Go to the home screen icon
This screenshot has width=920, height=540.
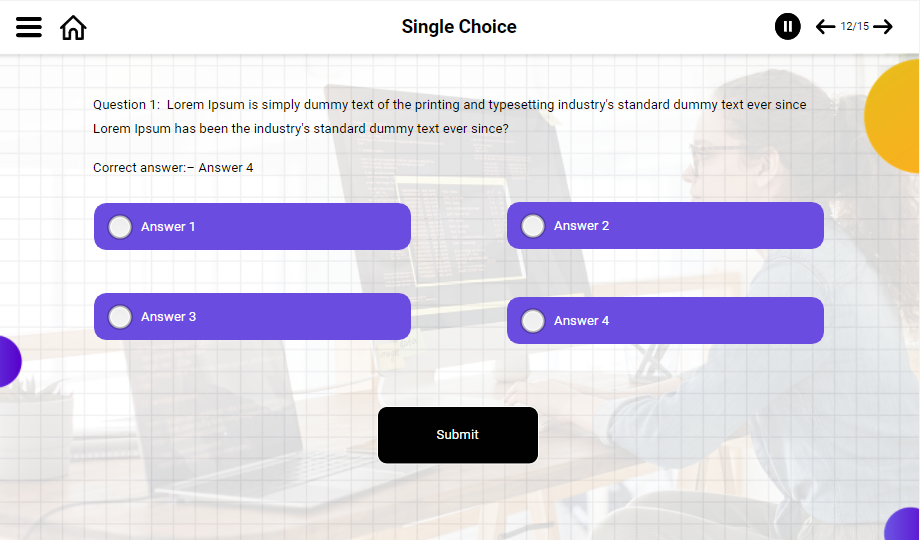73,27
